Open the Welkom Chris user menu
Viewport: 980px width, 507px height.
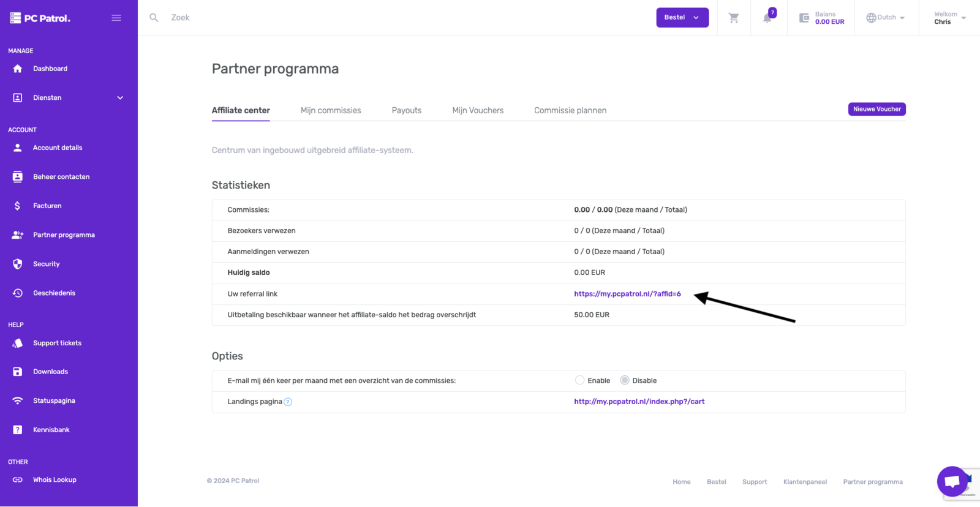[949, 18]
